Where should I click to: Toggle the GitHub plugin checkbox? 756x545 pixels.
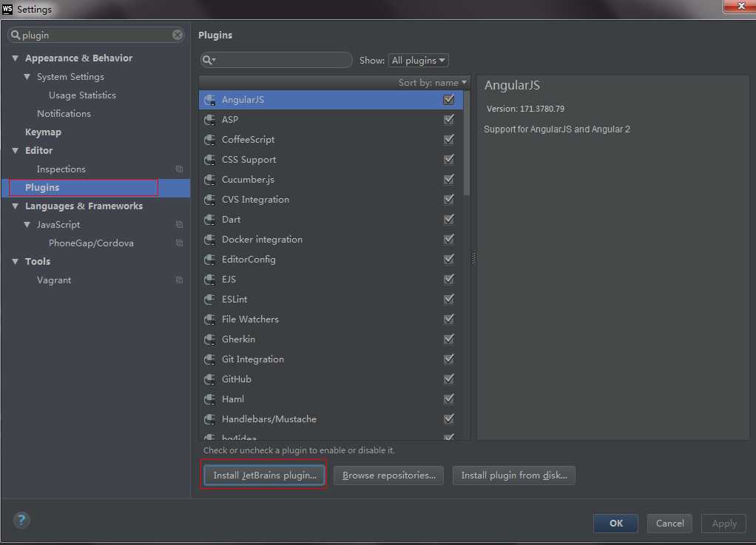[x=449, y=379]
